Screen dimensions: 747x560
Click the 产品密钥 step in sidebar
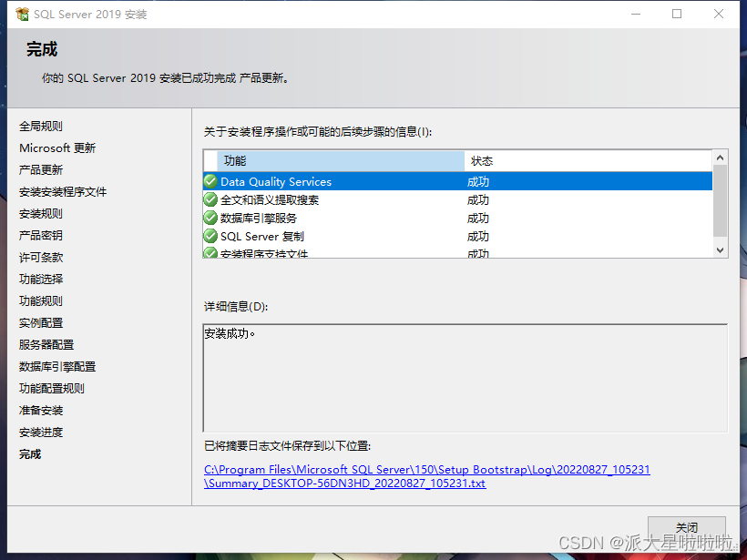coord(41,235)
